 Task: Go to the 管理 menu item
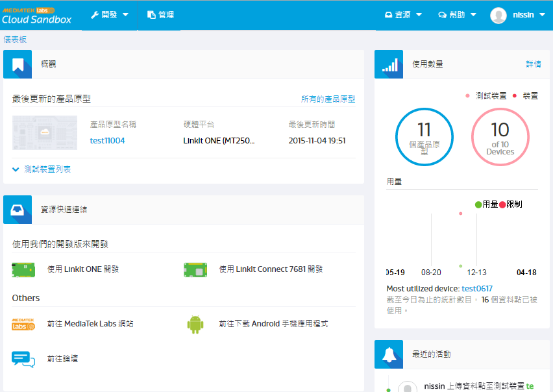160,15
